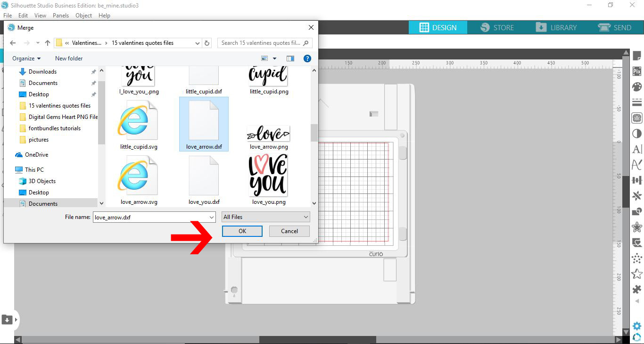Open the Panels menu
The height and width of the screenshot is (344, 644).
(61, 16)
